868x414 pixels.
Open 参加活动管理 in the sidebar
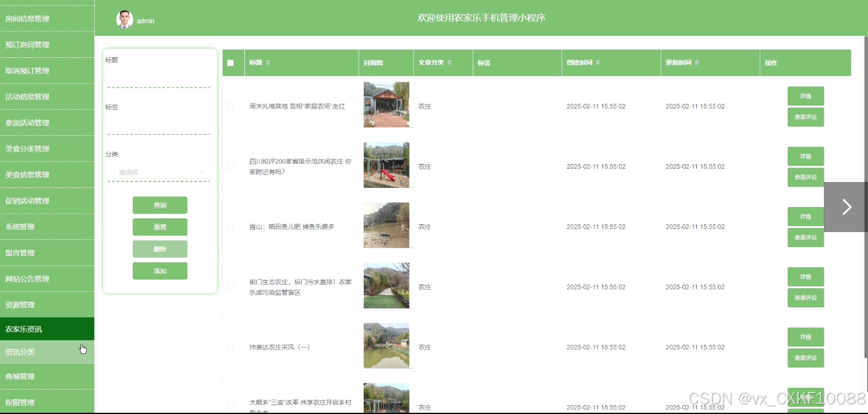click(x=47, y=123)
